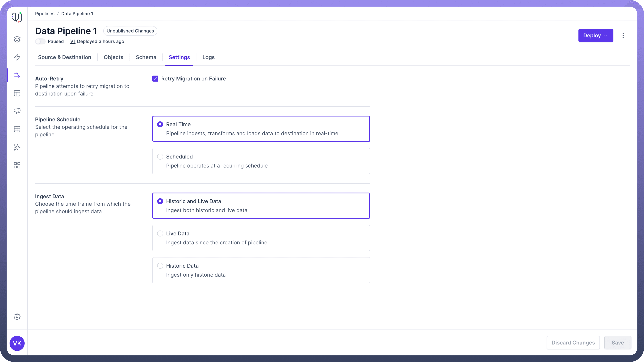Select Historic Data radio option
This screenshot has width=644, height=362.
coord(160,266)
